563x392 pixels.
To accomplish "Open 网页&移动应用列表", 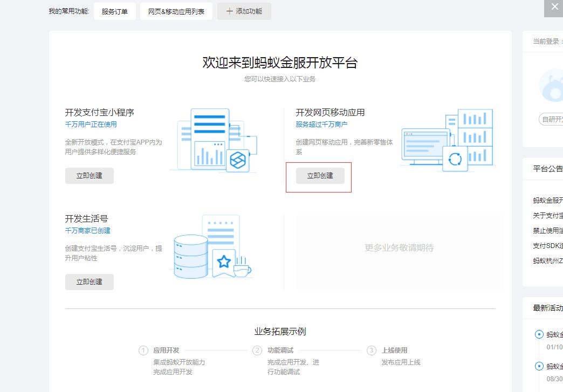I will point(176,11).
